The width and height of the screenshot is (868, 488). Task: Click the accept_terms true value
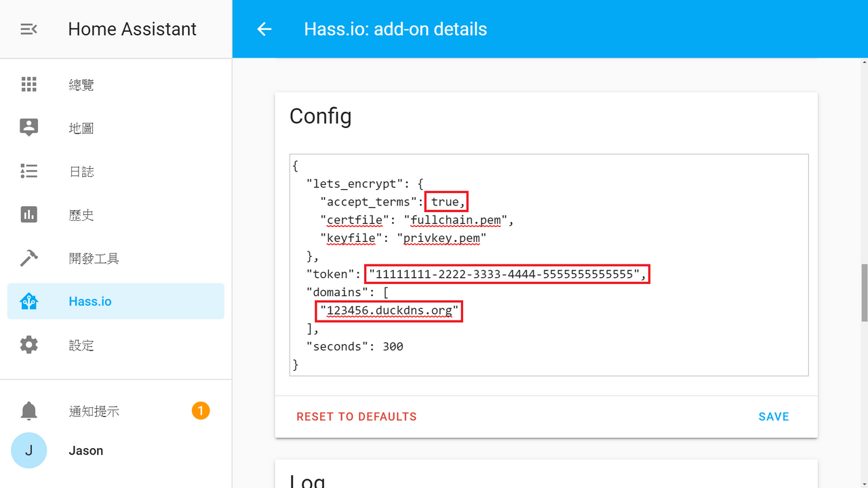click(x=446, y=202)
